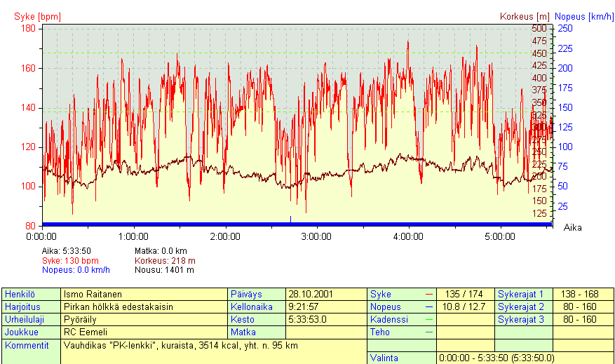Click the Joukkue field showing RC Eemeli

(x=144, y=332)
